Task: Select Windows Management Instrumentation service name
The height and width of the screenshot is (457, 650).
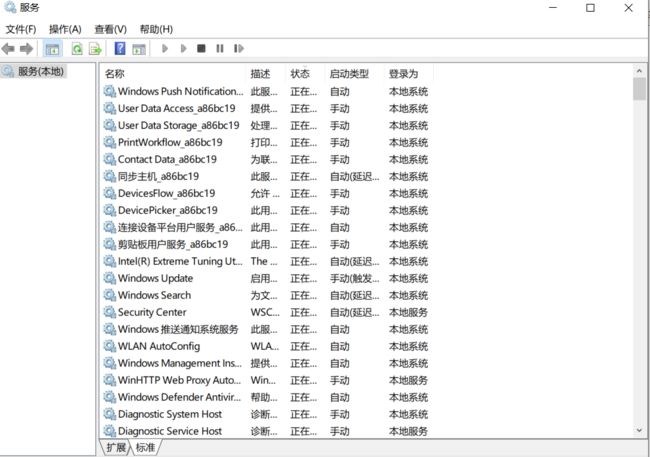Action: click(180, 363)
